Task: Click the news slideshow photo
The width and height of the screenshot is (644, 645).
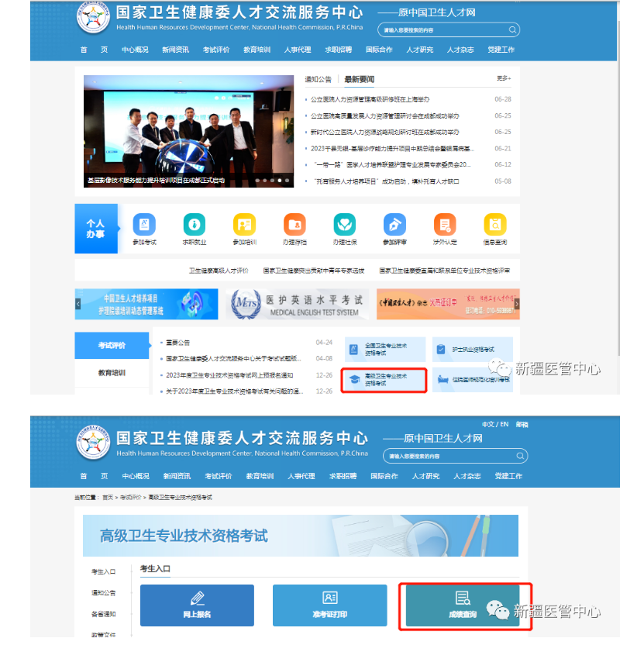Action: pos(188,131)
